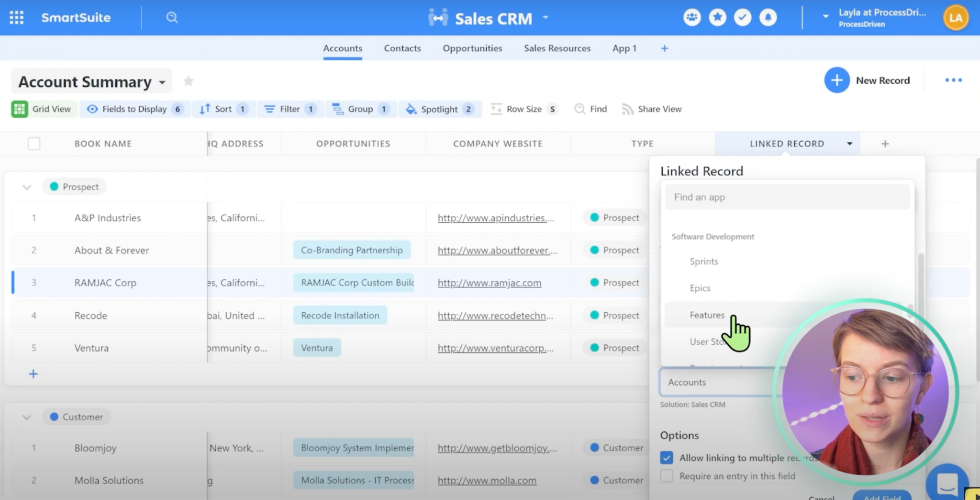This screenshot has height=500, width=980.
Task: Click the LA user avatar
Action: click(x=956, y=18)
